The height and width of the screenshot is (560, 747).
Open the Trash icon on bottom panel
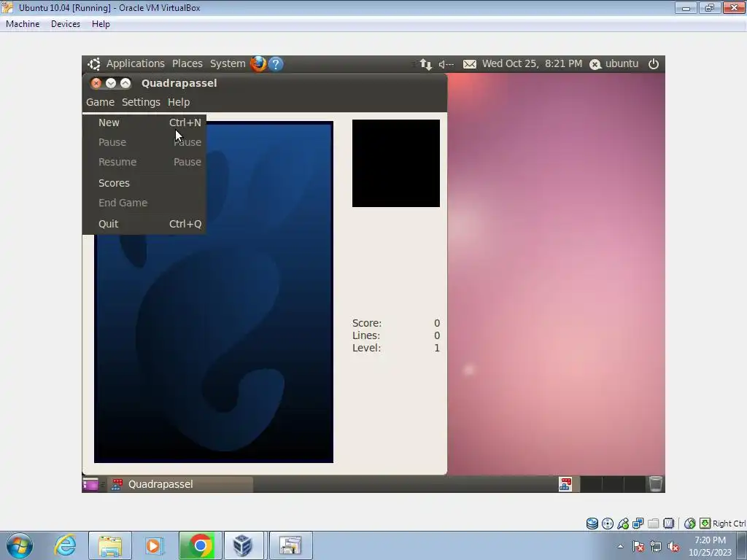[x=656, y=484]
